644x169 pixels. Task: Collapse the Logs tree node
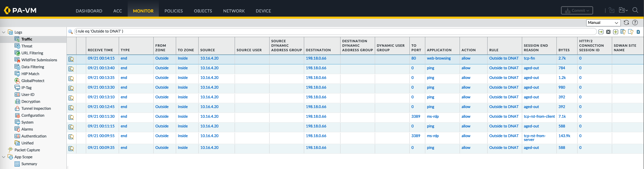pyautogui.click(x=4, y=32)
